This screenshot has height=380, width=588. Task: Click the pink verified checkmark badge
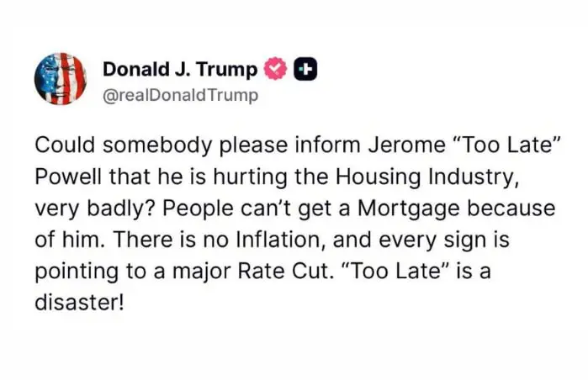276,69
